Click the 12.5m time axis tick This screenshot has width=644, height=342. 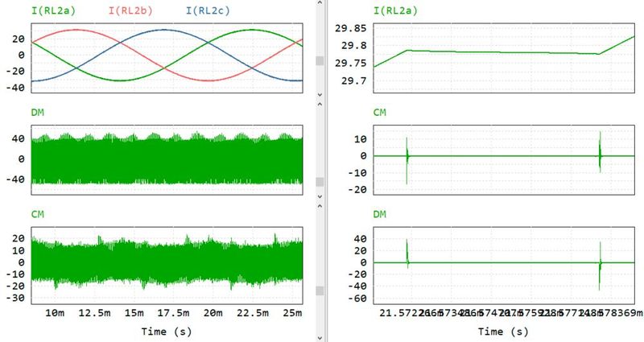point(94,313)
